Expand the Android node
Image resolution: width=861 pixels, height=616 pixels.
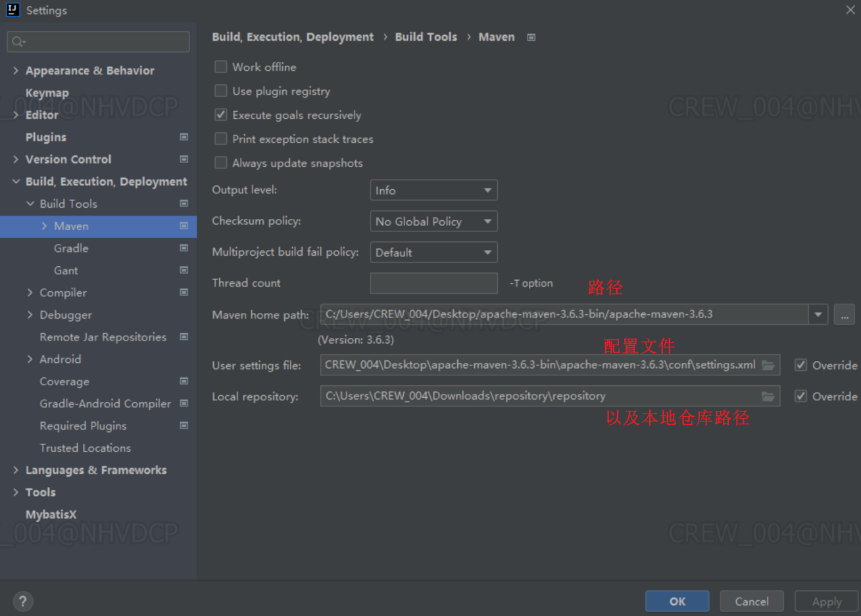(30, 359)
